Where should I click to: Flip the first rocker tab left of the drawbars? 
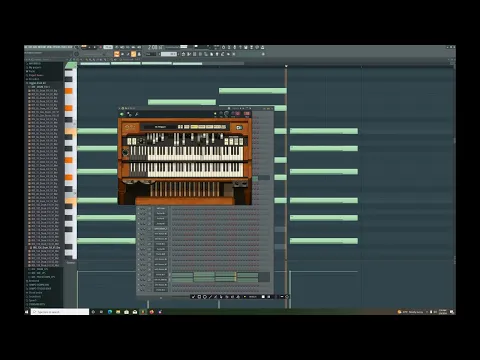coord(129,141)
